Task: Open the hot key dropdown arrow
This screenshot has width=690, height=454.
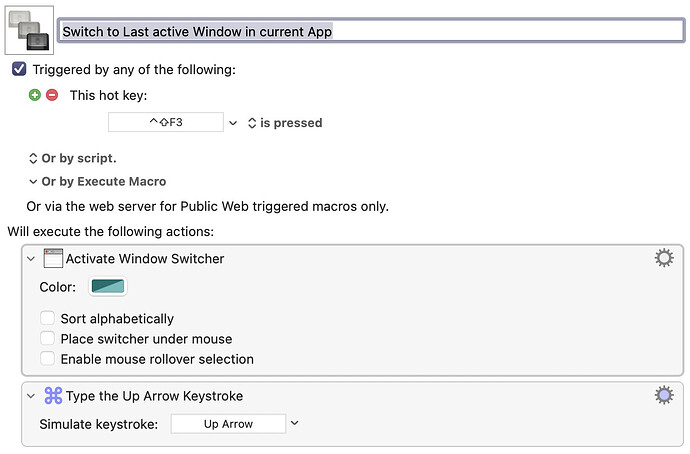Action: point(233,123)
